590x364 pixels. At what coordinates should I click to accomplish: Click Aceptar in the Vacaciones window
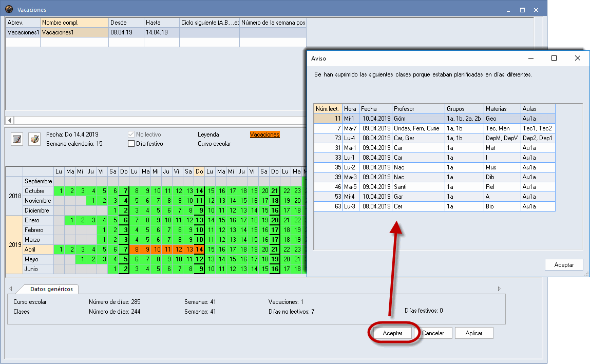point(392,333)
